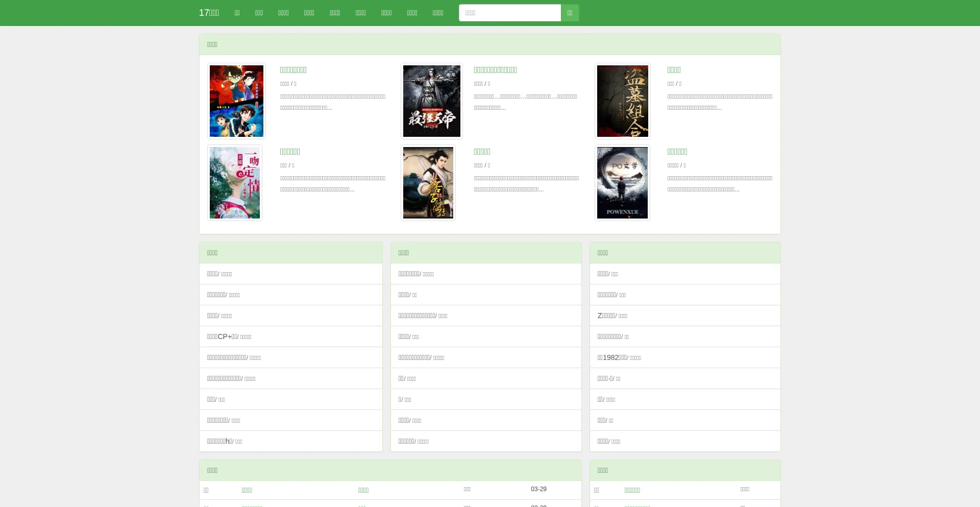
Task: Click the 03-29 date in the first update row
Action: tap(538, 489)
